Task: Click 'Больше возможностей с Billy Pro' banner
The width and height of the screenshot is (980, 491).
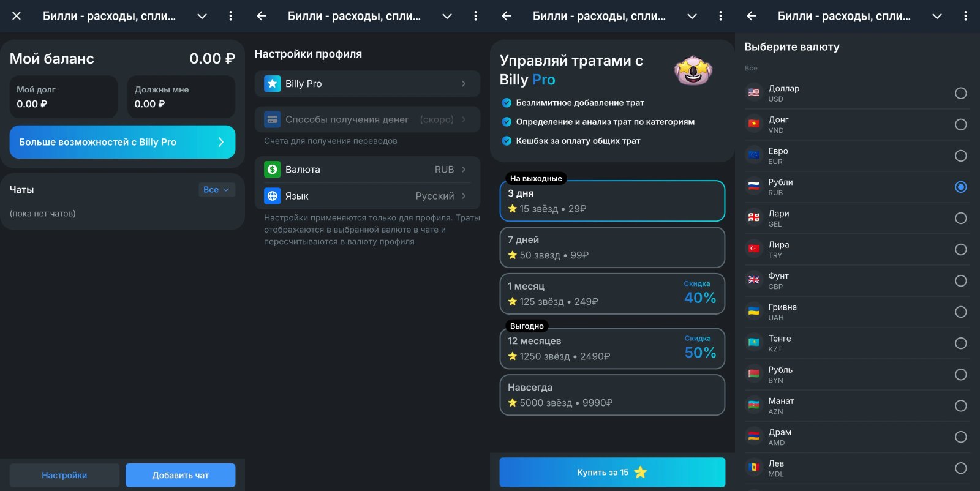Action: 123,142
